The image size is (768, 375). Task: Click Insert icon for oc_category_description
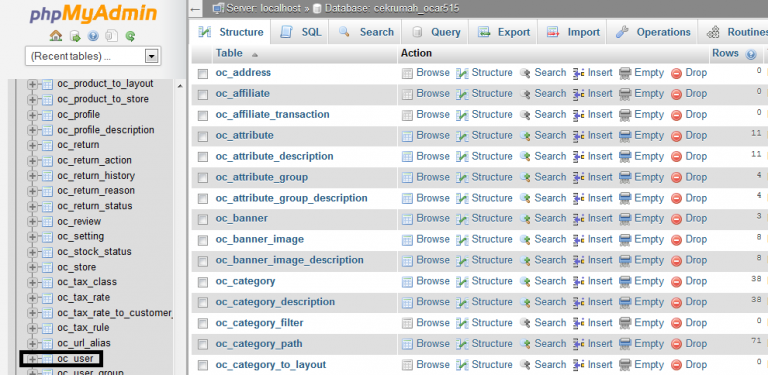(579, 303)
